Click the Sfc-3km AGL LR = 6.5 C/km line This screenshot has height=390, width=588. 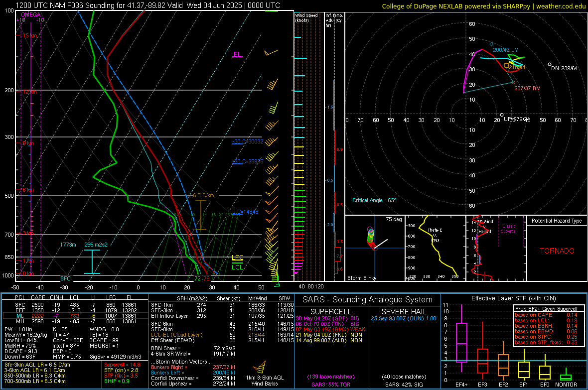tap(37, 365)
